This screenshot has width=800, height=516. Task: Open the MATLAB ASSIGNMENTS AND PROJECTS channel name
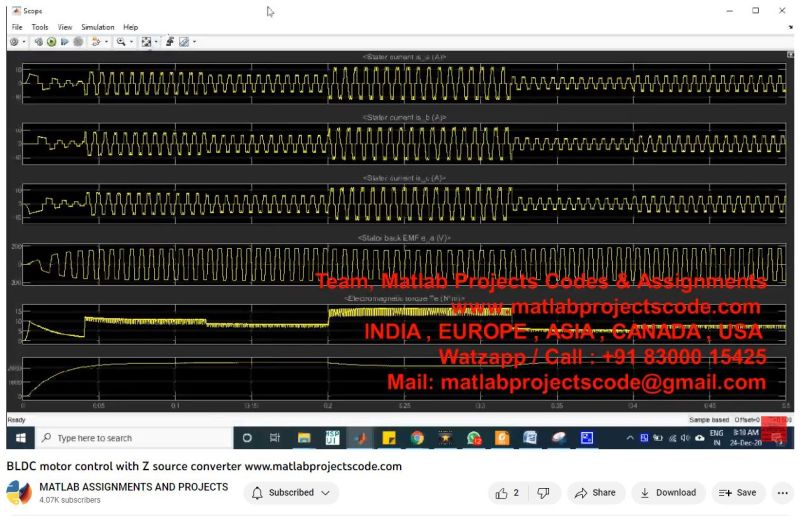(x=134, y=487)
